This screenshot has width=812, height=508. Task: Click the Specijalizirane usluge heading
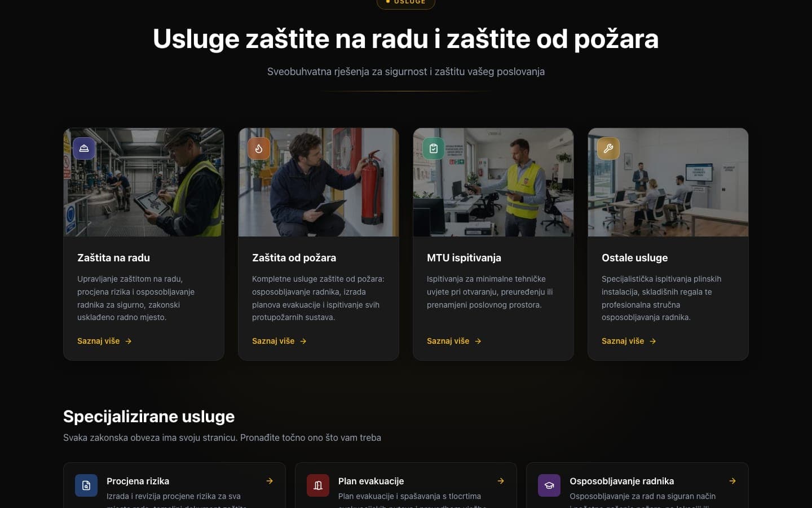tap(149, 417)
